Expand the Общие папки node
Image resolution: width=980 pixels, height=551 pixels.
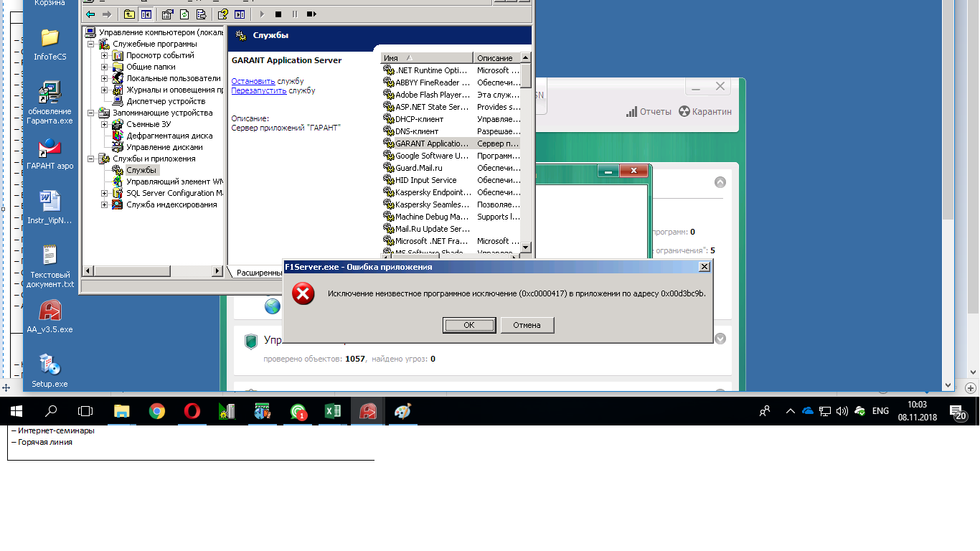coord(105,67)
